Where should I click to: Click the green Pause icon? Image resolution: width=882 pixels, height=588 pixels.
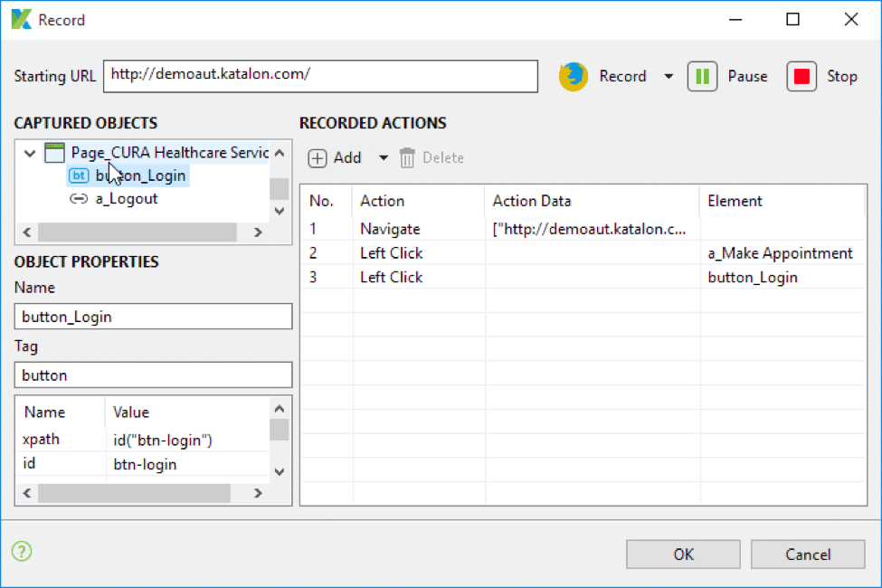703,76
